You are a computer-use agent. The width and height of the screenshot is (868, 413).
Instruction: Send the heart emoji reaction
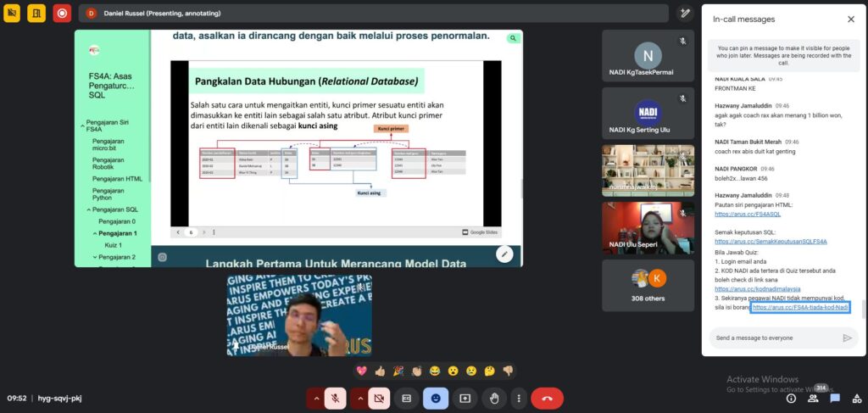[x=361, y=371]
